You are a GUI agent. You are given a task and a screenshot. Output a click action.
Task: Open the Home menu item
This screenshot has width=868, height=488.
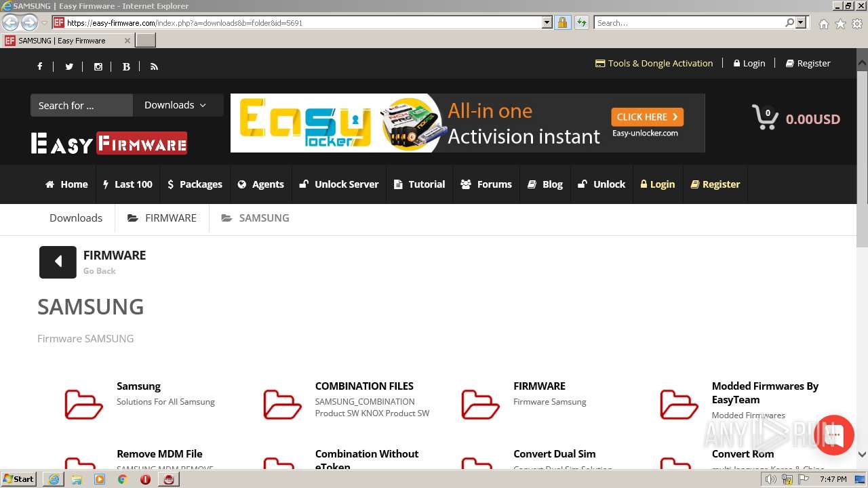click(x=66, y=184)
